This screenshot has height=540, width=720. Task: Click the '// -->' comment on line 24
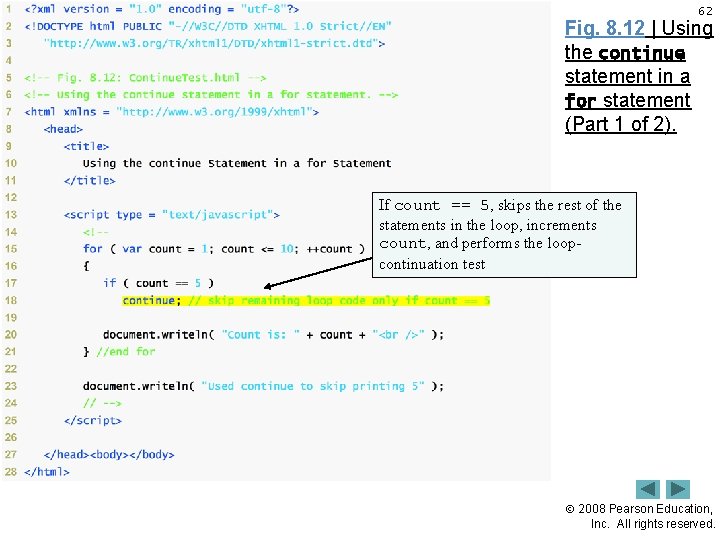click(102, 404)
